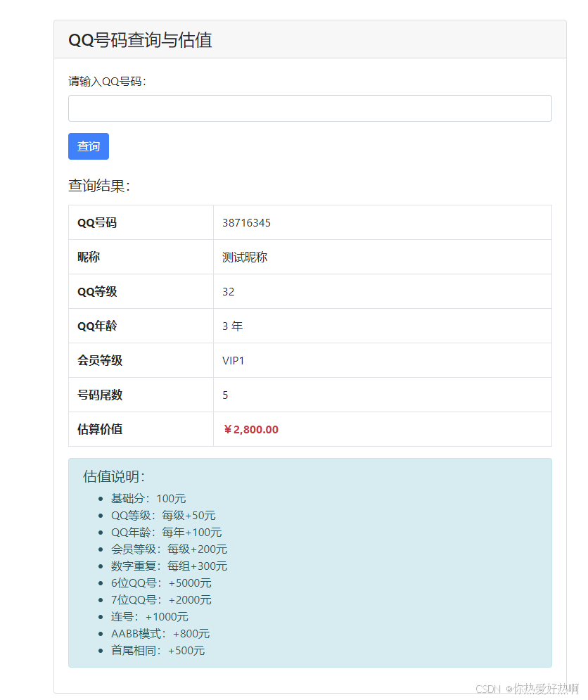The height and width of the screenshot is (700, 588).
Task: Click the list item 首尾相同: +500元
Action: click(158, 651)
